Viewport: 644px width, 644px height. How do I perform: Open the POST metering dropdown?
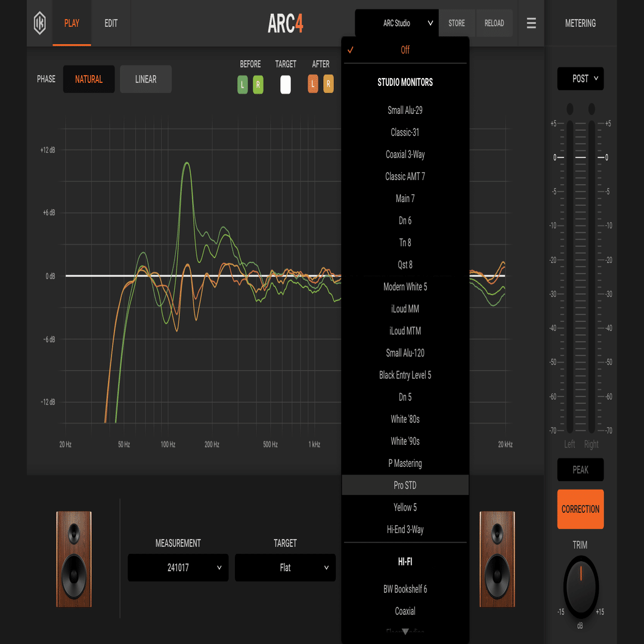(x=580, y=79)
